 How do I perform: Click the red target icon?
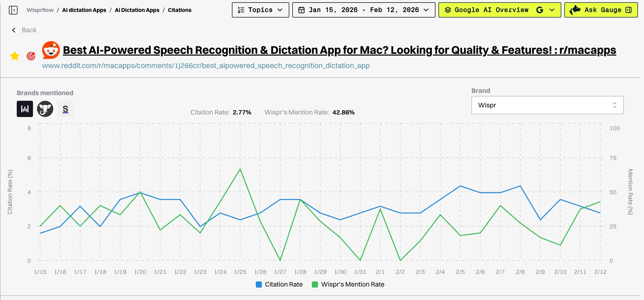point(31,56)
